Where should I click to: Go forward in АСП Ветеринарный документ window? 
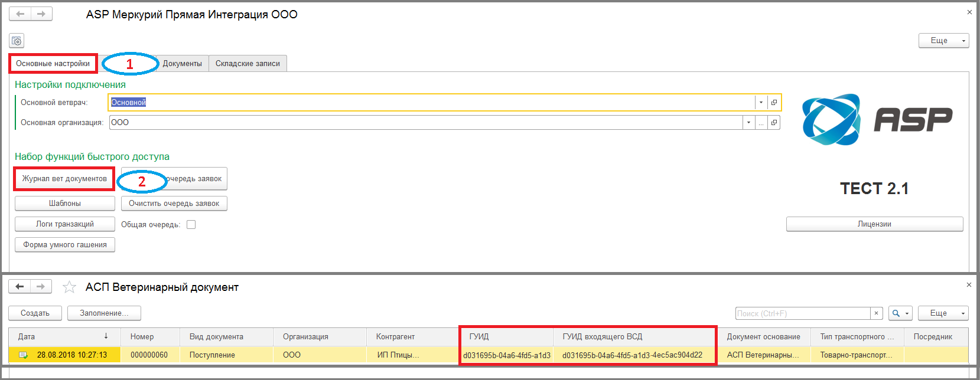41,287
